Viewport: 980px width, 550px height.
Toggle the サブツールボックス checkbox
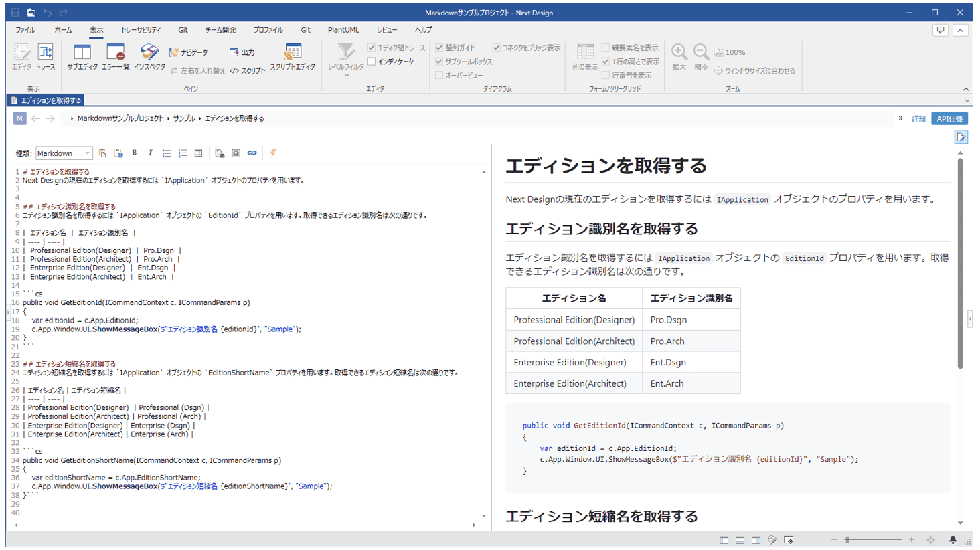click(x=439, y=62)
